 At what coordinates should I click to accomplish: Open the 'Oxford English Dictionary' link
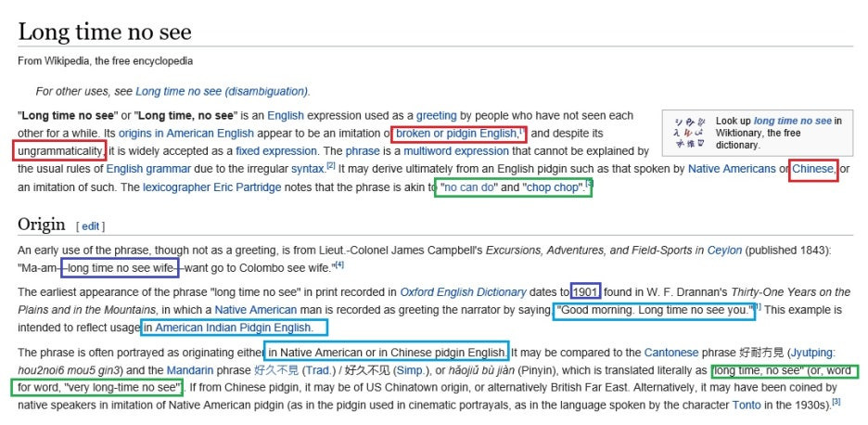tap(463, 292)
